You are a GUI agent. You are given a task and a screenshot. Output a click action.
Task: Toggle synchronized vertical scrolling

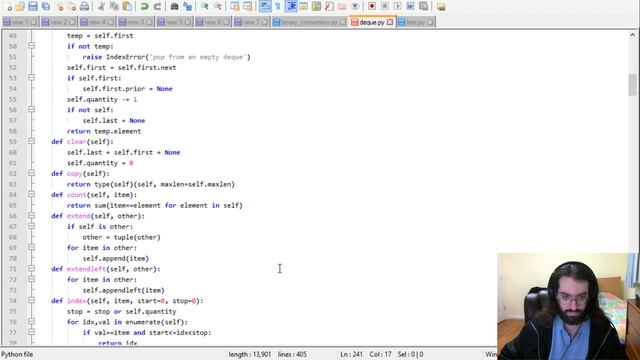click(x=235, y=6)
